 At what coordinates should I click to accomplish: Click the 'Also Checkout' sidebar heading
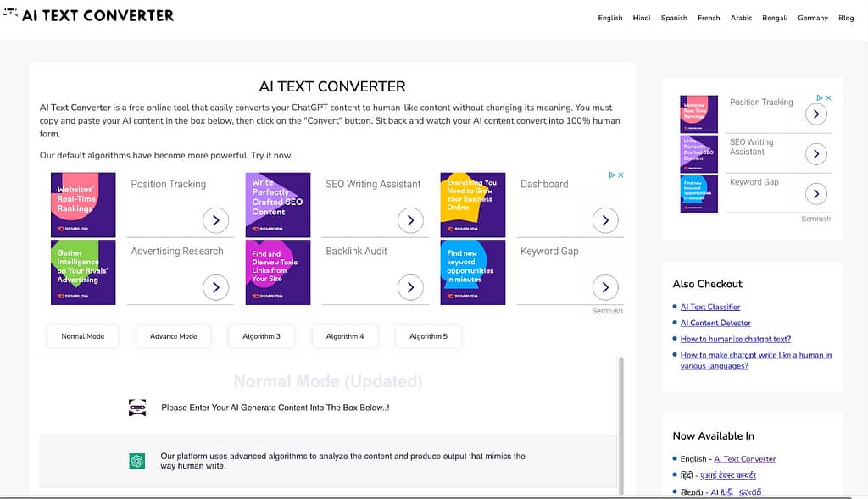coord(707,284)
